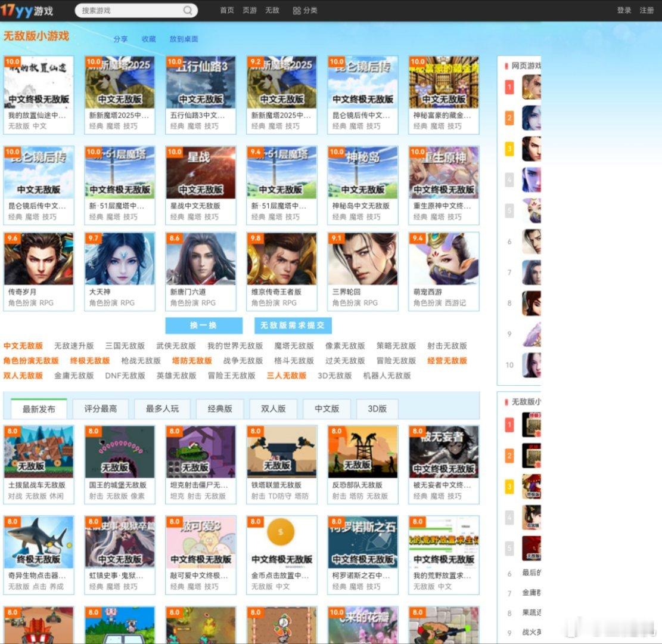The width and height of the screenshot is (662, 644).
Task: Open the 三人无敌版 category link
Action: click(x=286, y=375)
